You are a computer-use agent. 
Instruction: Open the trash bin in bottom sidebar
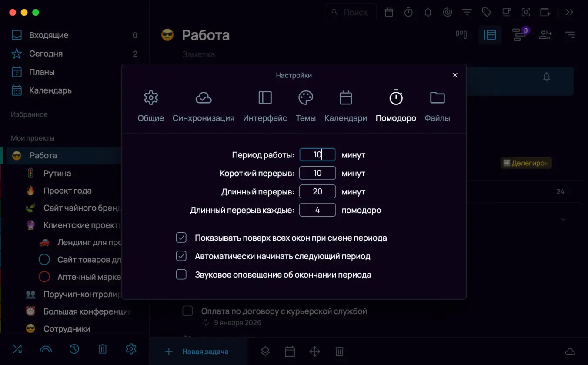(102, 349)
